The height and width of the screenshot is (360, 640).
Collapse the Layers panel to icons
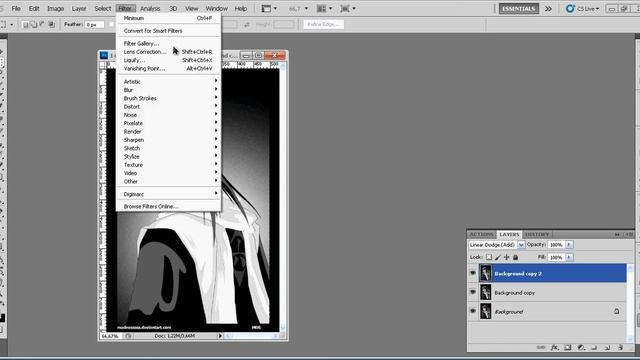coord(617,234)
